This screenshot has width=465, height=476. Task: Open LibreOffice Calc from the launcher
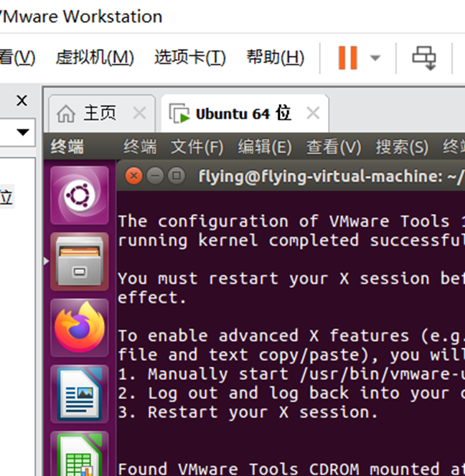click(80, 454)
